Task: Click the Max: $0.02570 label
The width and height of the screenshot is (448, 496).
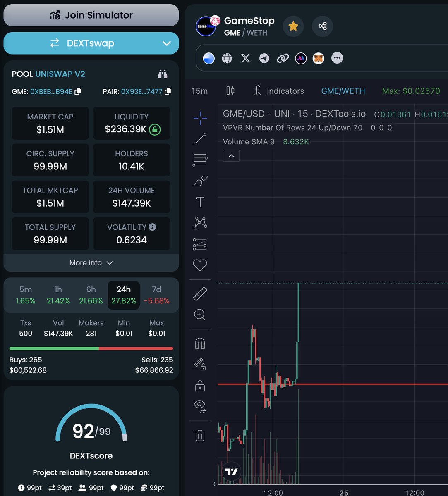Action: coord(411,91)
